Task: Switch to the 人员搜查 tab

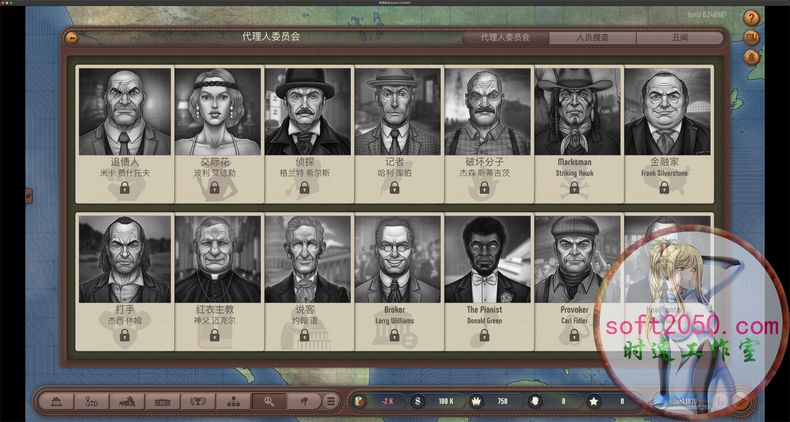Action: coord(592,38)
